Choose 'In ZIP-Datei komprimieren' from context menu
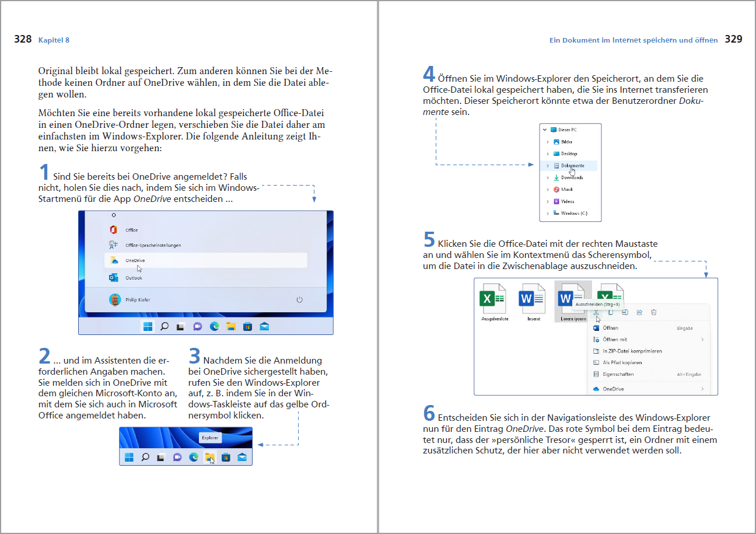 point(632,351)
